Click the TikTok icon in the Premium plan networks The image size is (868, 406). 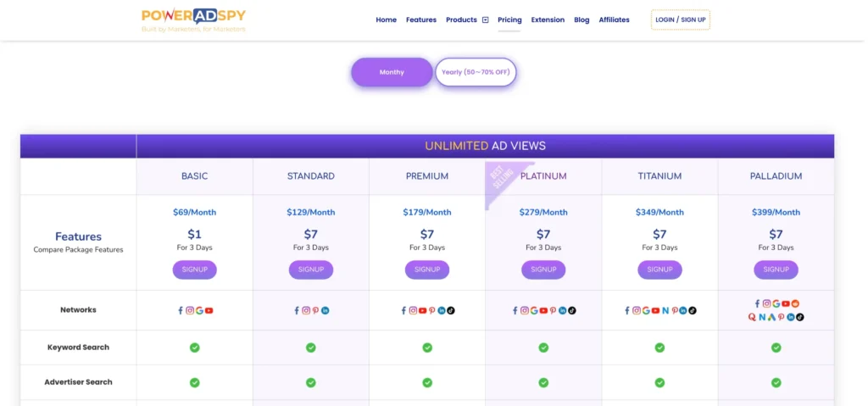[x=451, y=311]
